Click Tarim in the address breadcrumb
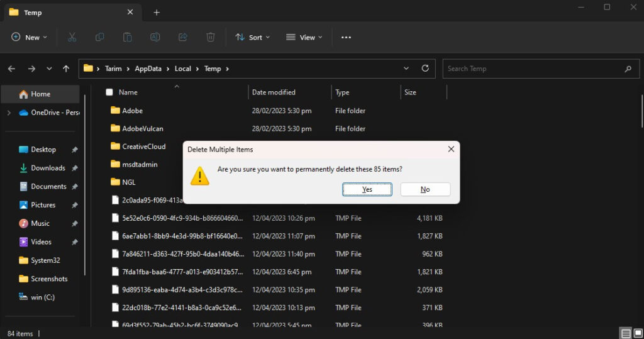 (x=113, y=69)
